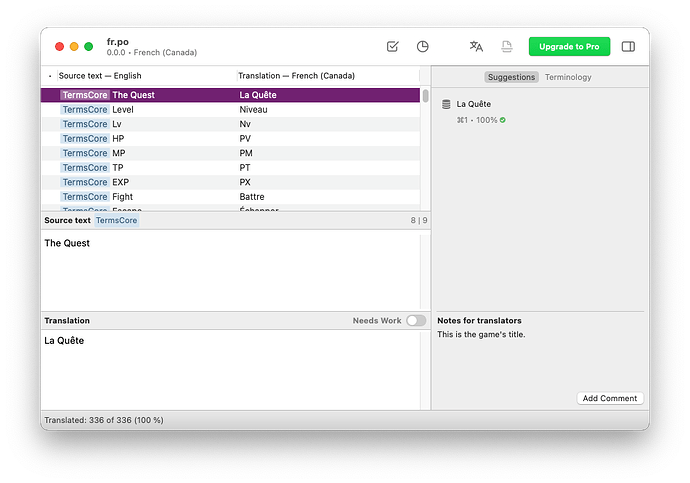
Task: Click the note This is the game's title
Action: 481,334
